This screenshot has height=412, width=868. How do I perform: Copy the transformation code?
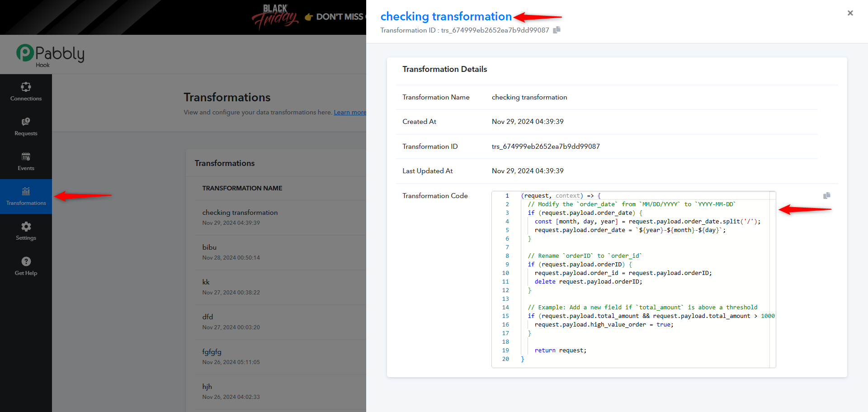click(827, 195)
